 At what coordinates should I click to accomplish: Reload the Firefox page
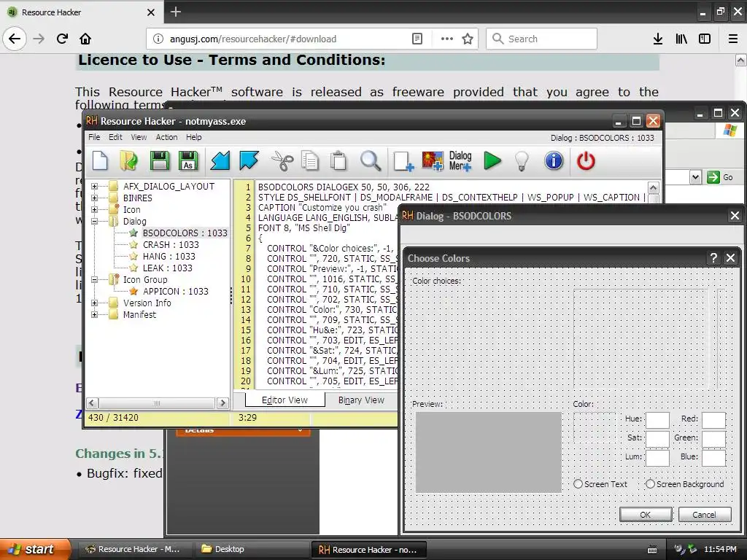coord(62,39)
